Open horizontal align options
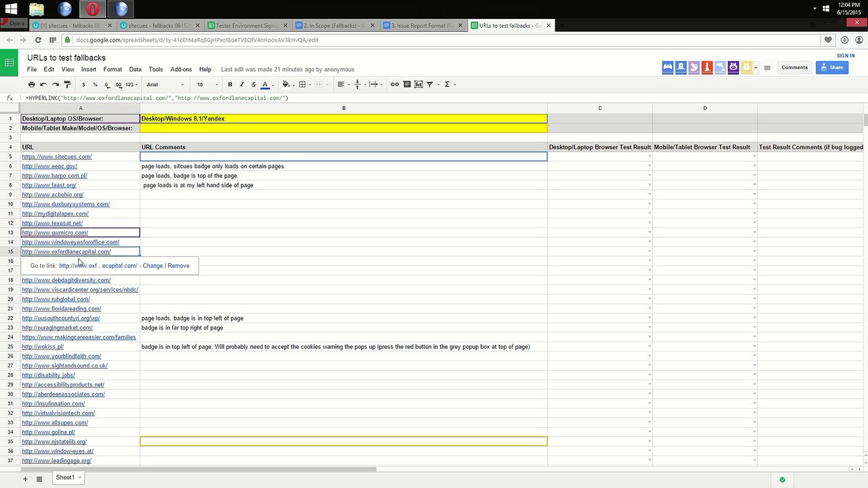The height and width of the screenshot is (488, 868). (x=342, y=85)
